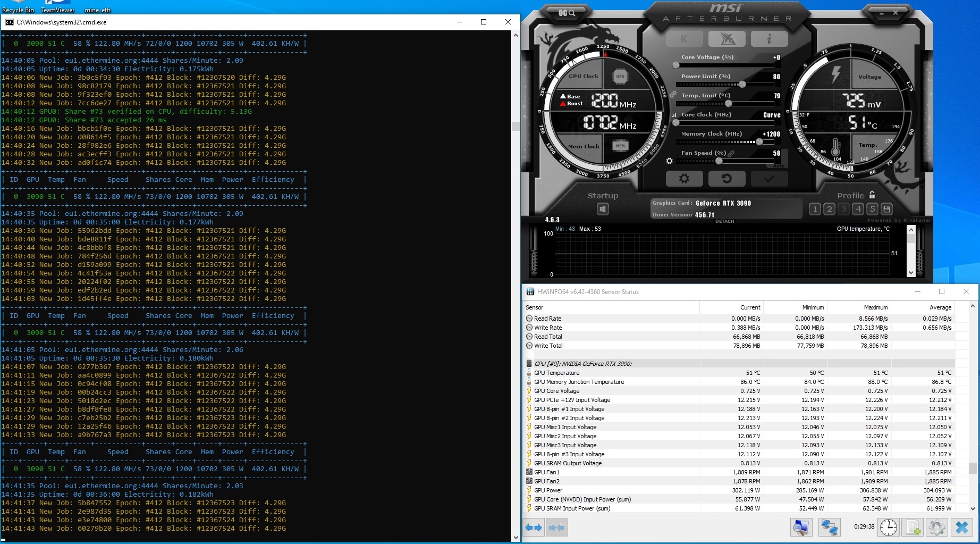This screenshot has width=980, height=544.
Task: Click Detach on the Afterburner monitor
Action: (724, 221)
